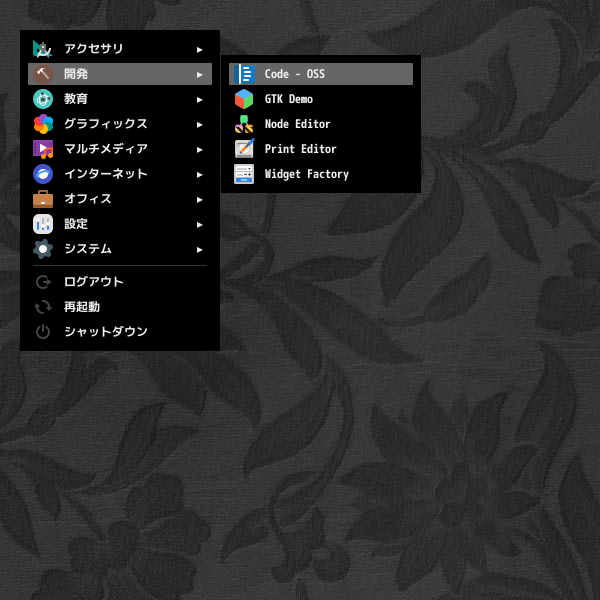Screen dimensions: 600x600
Task: Launch Node Editor
Action: [321, 124]
